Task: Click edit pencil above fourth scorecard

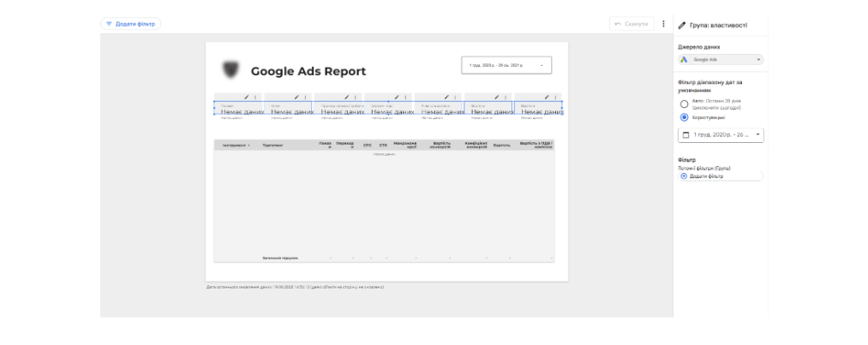Action: click(x=397, y=98)
